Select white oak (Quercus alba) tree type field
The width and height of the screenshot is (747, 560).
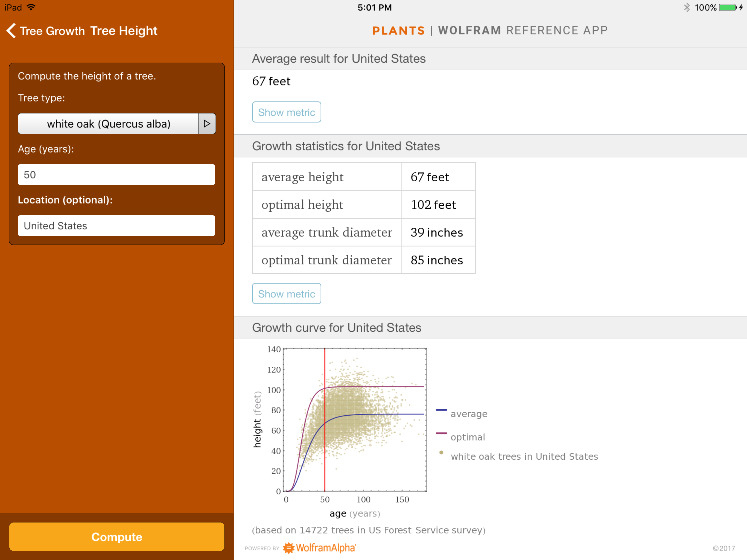point(108,124)
